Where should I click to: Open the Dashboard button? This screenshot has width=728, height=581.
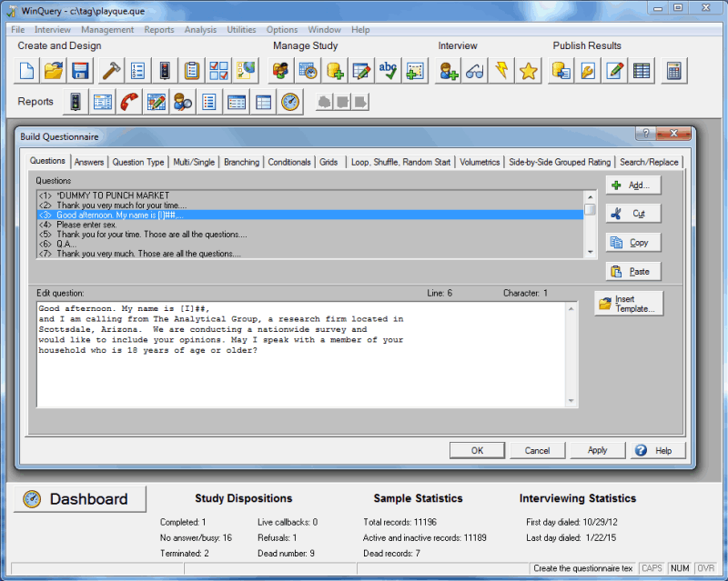click(x=80, y=499)
